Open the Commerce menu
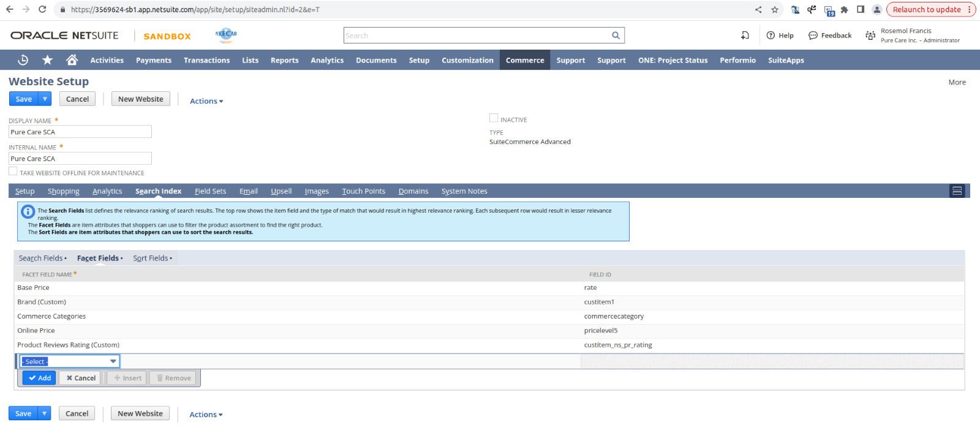980x427 pixels. (524, 60)
